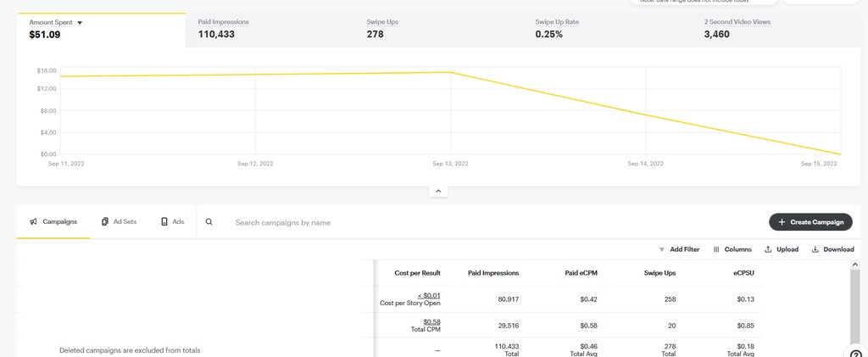Select the $0.85 eCPSU cell

pyautogui.click(x=745, y=326)
